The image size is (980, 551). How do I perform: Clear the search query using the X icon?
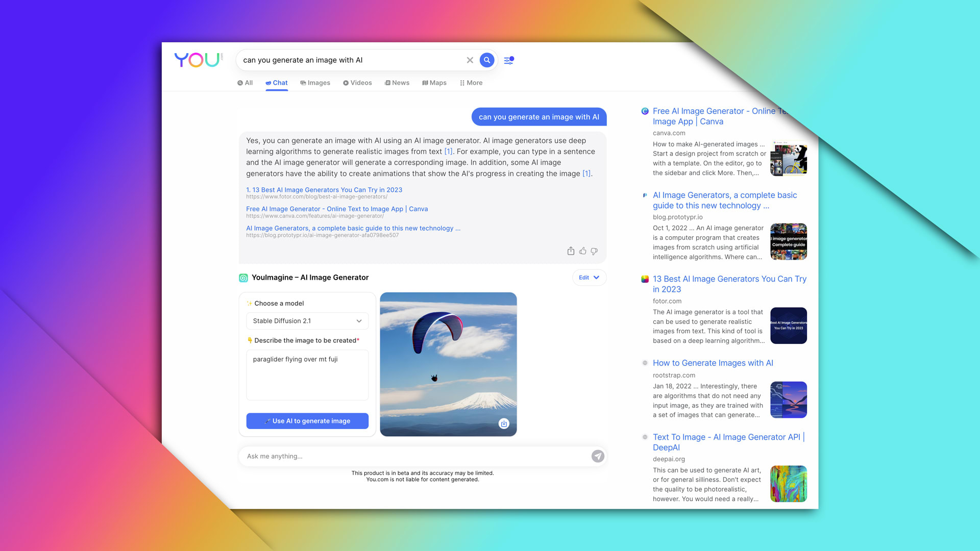tap(470, 60)
